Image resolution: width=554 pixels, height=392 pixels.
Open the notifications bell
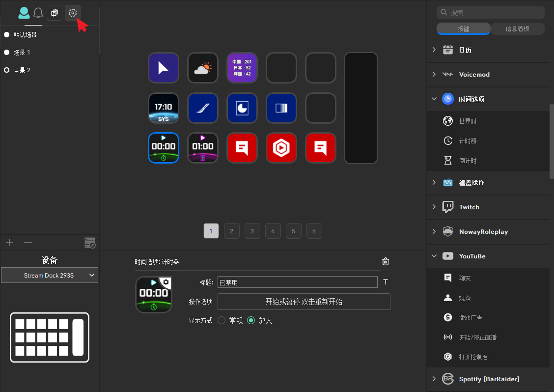38,13
